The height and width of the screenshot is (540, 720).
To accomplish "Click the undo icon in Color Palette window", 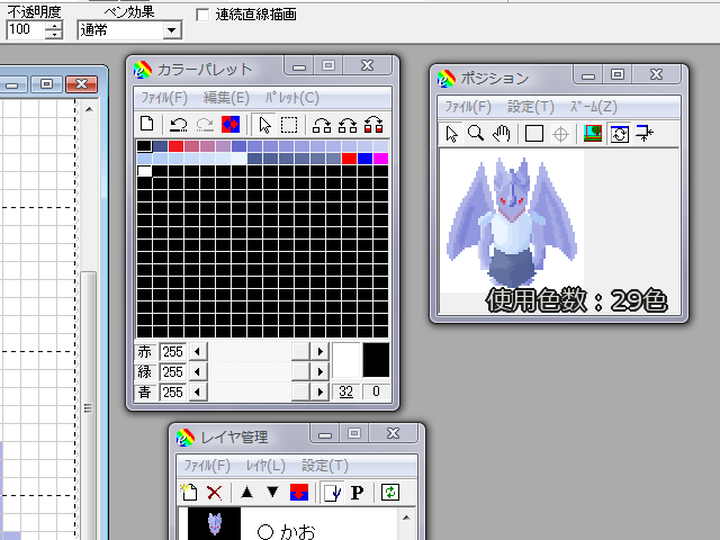I will click(x=178, y=124).
